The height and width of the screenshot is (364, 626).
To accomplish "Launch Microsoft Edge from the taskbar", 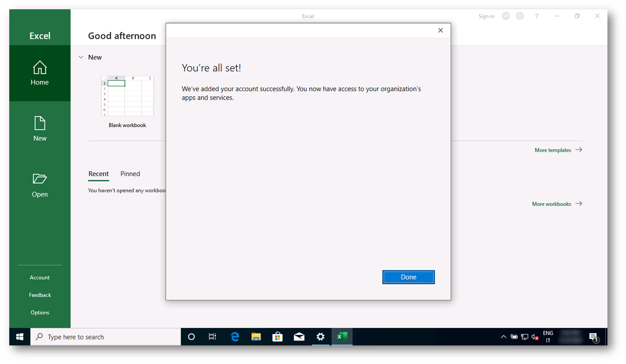I will pos(234,337).
